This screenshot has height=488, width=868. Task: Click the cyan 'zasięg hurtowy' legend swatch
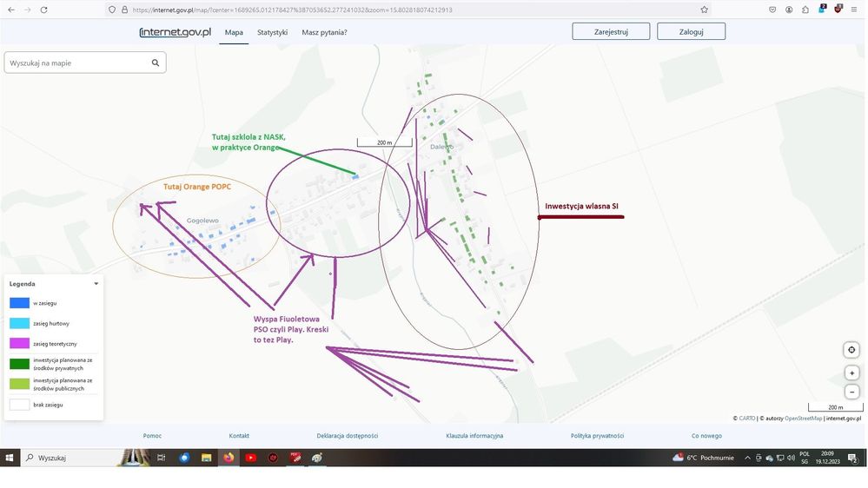tap(19, 323)
